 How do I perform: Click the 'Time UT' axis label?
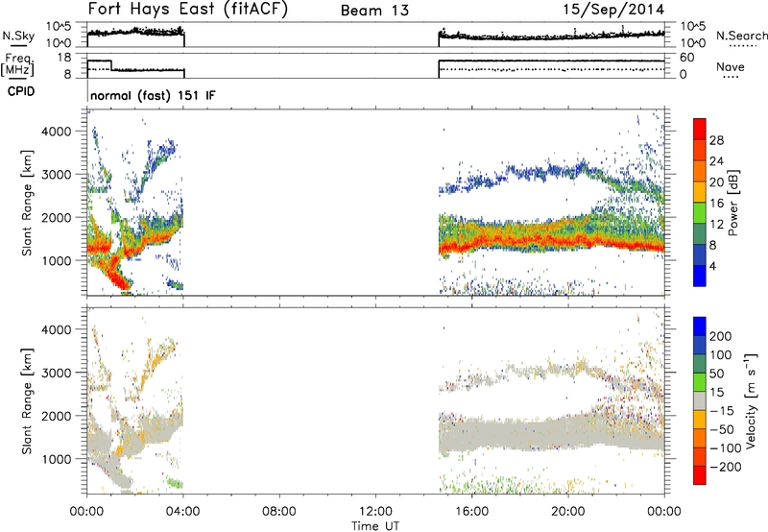[375, 526]
